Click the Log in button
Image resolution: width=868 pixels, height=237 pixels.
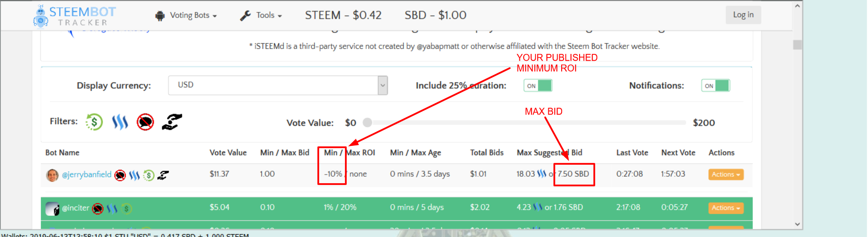[x=743, y=15]
